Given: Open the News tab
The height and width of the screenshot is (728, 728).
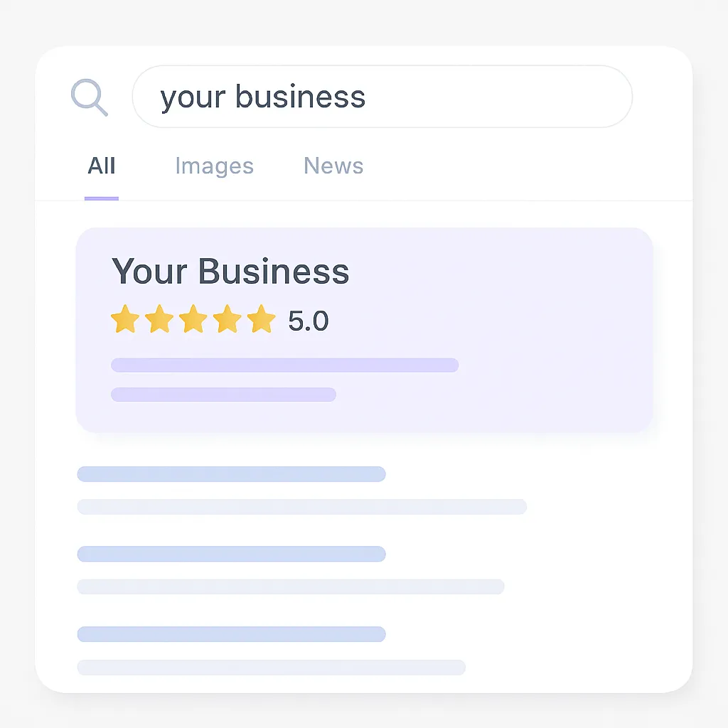Looking at the screenshot, I should point(333,166).
